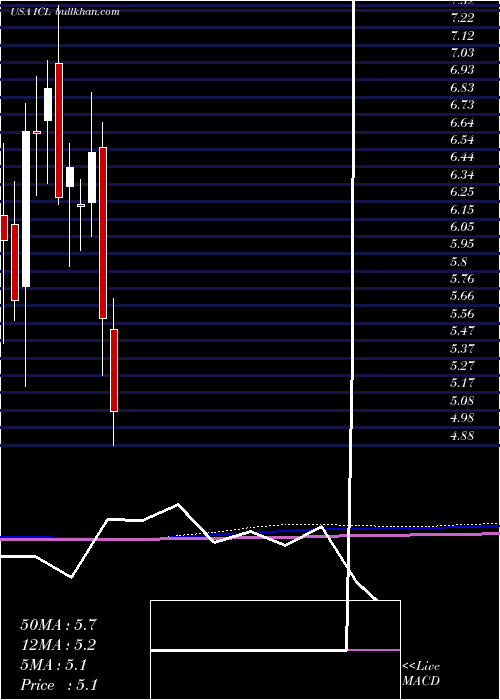Click the 6.44 price axis label
The height and width of the screenshot is (700, 500).
[462, 157]
